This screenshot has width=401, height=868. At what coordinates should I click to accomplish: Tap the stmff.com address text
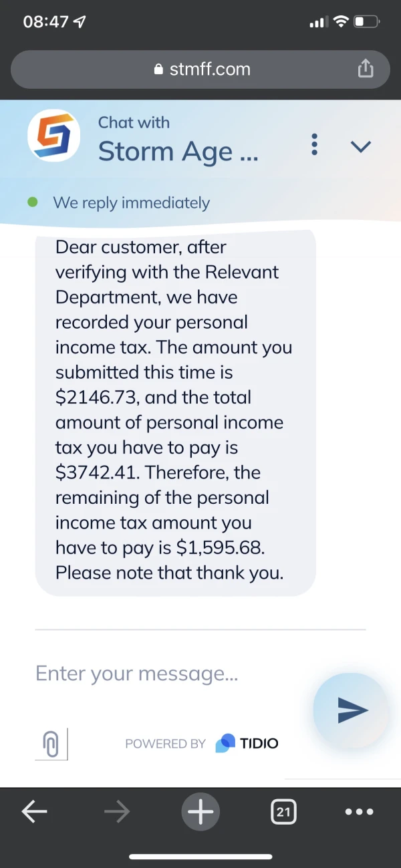pyautogui.click(x=210, y=69)
